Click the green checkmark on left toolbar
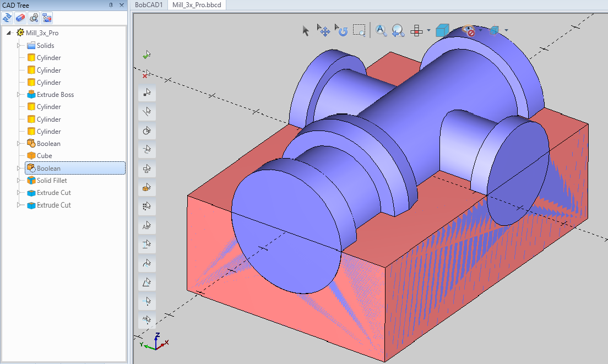The height and width of the screenshot is (364, 608). coord(147,55)
